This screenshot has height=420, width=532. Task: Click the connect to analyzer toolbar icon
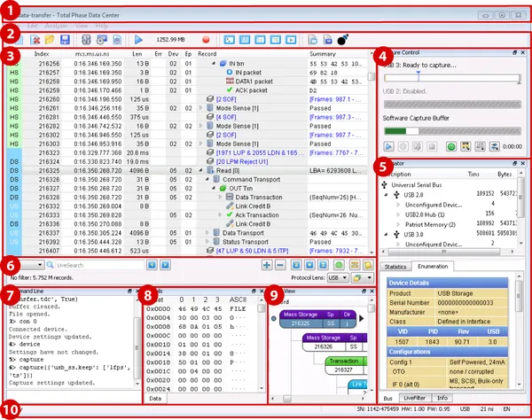86,40
